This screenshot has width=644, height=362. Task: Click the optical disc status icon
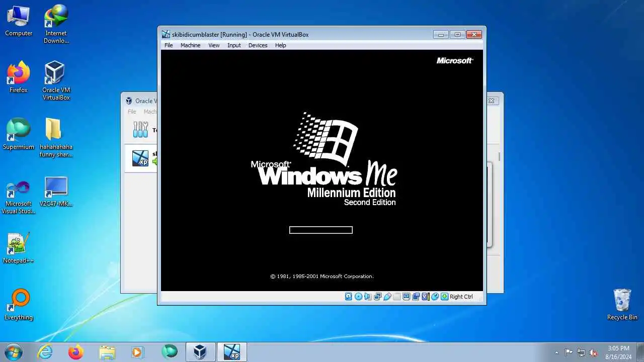[358, 297]
